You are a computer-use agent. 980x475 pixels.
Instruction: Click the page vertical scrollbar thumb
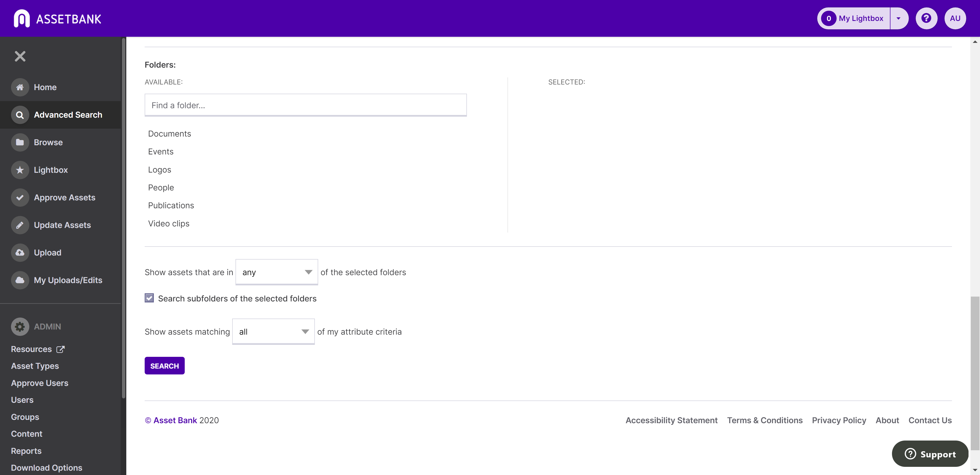pyautogui.click(x=975, y=373)
